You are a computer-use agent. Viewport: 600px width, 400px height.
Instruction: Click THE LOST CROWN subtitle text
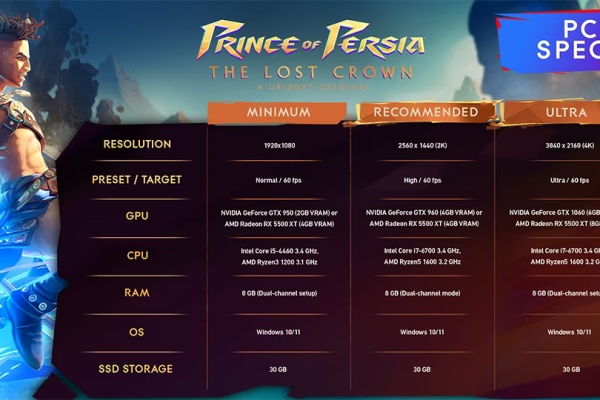point(311,72)
